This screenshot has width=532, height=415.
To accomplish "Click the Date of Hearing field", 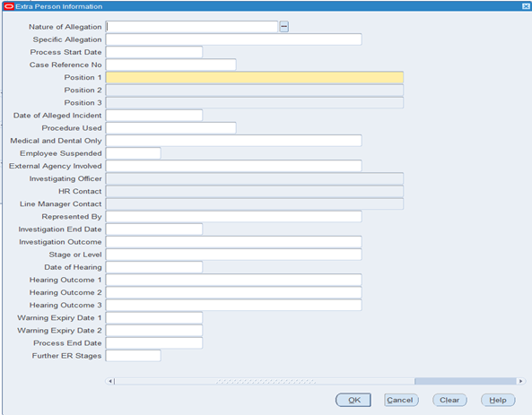I will [x=154, y=267].
